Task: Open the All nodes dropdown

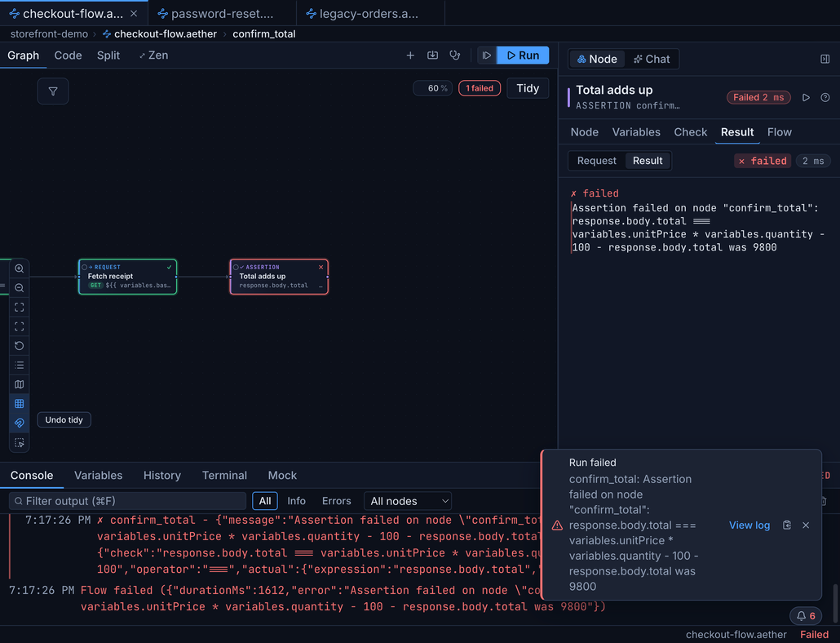Action: click(x=408, y=501)
